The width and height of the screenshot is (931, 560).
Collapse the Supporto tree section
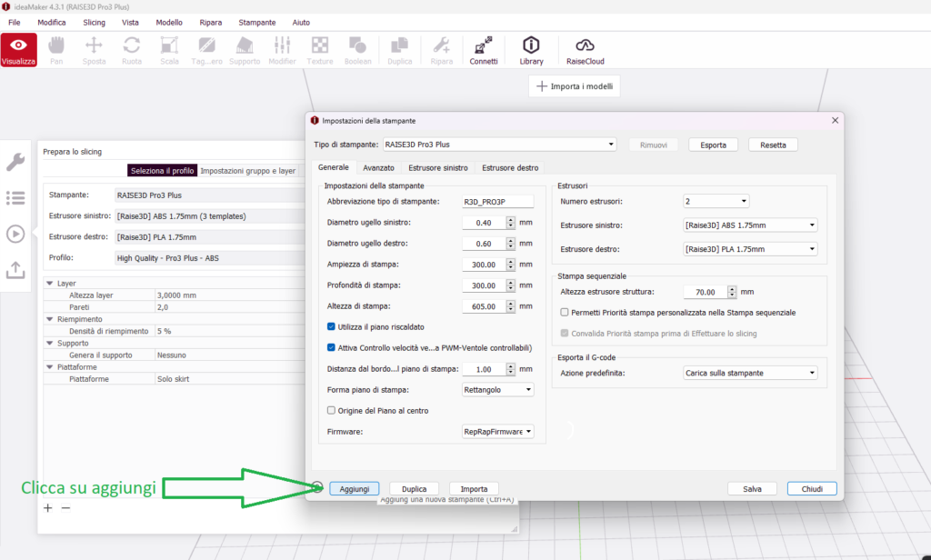[x=50, y=344]
